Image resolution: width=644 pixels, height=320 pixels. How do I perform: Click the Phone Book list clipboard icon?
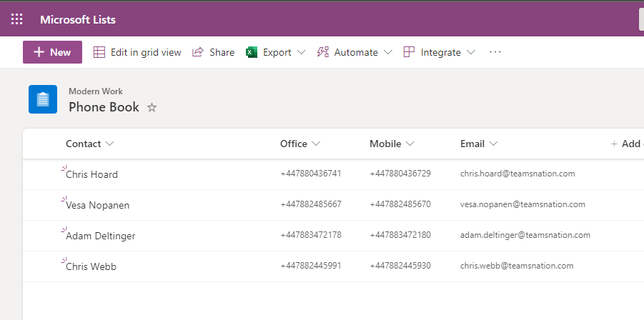pyautogui.click(x=43, y=99)
